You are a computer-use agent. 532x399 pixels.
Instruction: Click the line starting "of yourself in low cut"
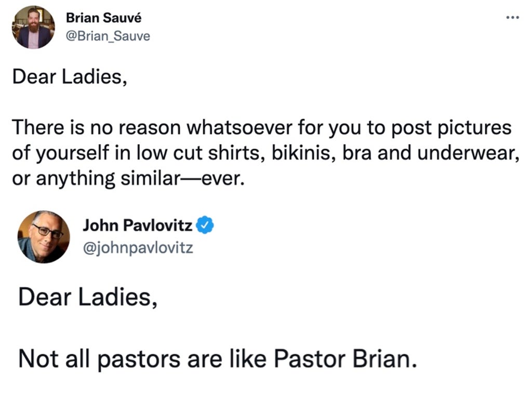click(x=265, y=153)
